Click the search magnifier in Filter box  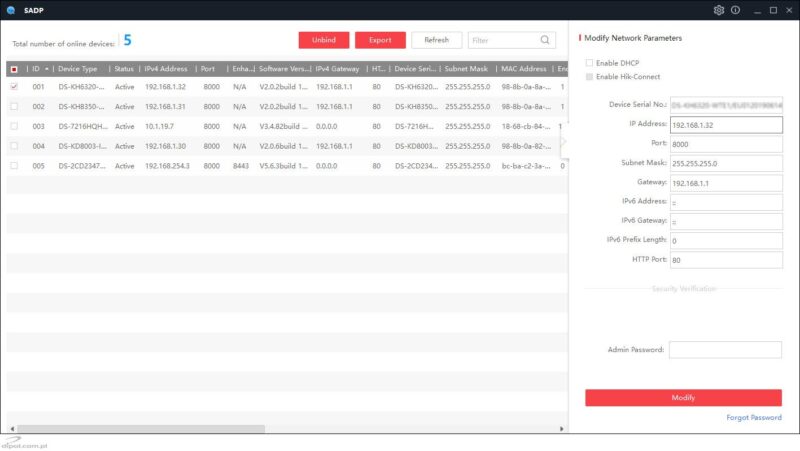545,40
